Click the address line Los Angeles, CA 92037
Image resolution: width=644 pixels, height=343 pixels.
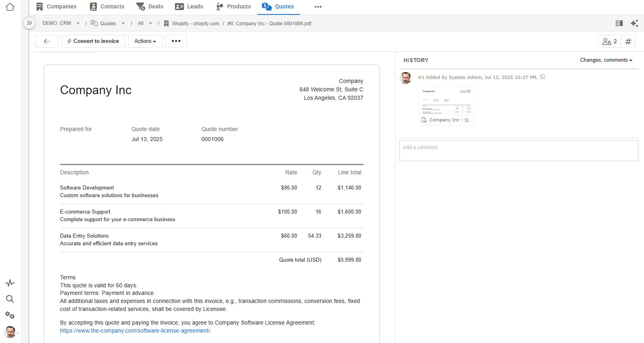tap(333, 98)
